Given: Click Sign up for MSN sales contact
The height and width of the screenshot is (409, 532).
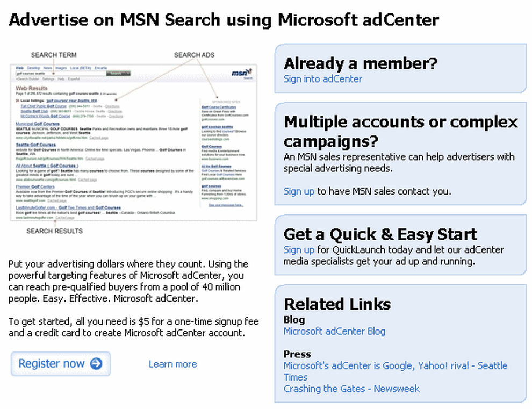Looking at the screenshot, I should coord(299,191).
